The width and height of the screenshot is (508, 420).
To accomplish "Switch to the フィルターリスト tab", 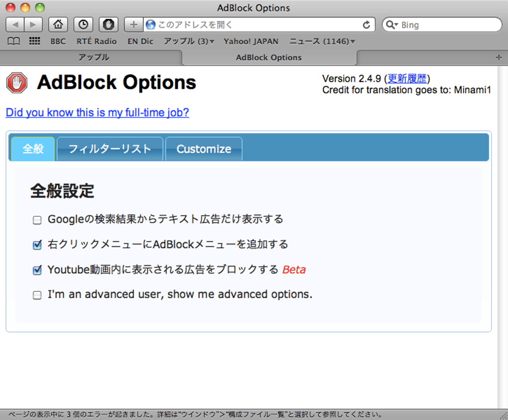I will coord(110,149).
